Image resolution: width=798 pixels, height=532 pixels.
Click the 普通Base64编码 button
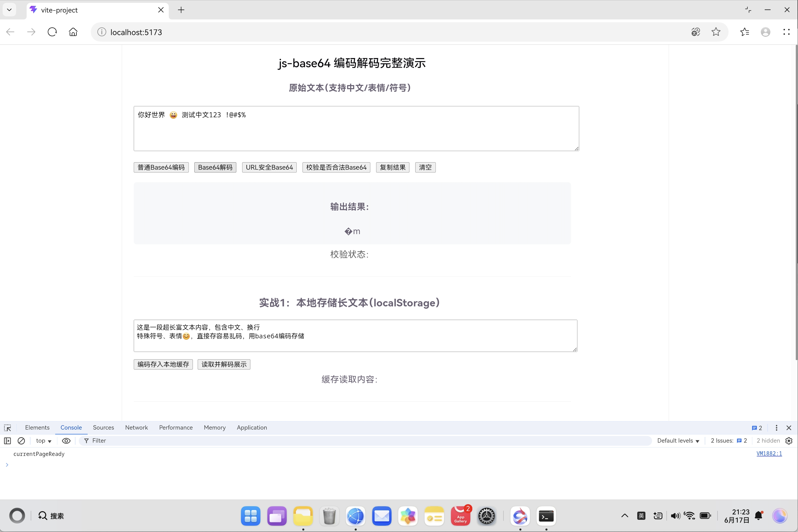pyautogui.click(x=161, y=167)
